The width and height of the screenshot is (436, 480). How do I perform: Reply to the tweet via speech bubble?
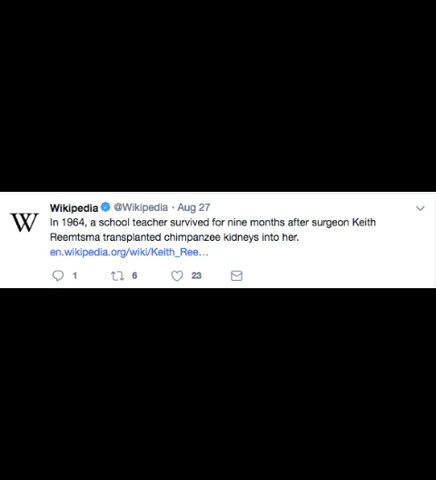pos(58,276)
